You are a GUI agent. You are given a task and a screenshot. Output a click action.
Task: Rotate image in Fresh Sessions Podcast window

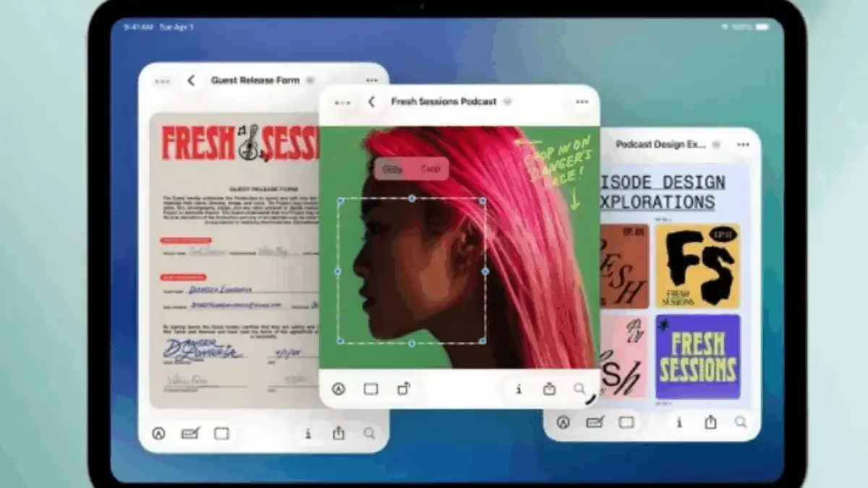[x=404, y=389]
